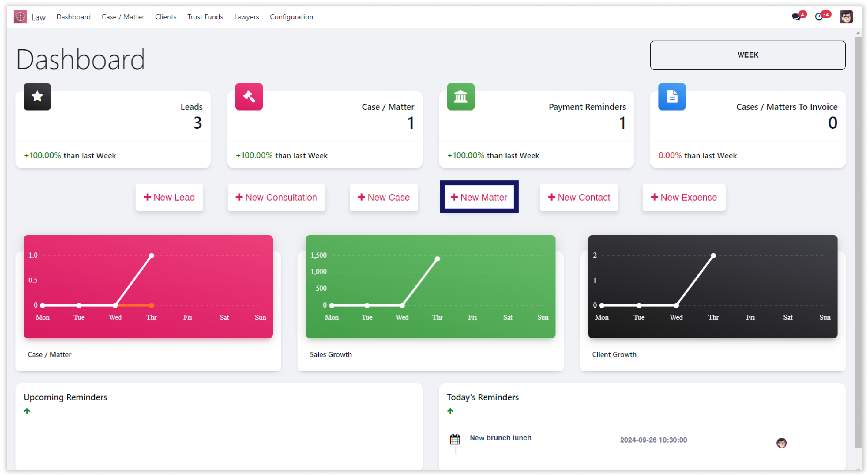
Task: Open the Law app home icon
Action: [x=20, y=17]
